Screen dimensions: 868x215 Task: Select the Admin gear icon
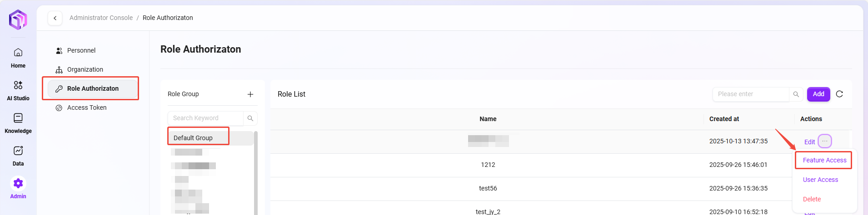18,184
